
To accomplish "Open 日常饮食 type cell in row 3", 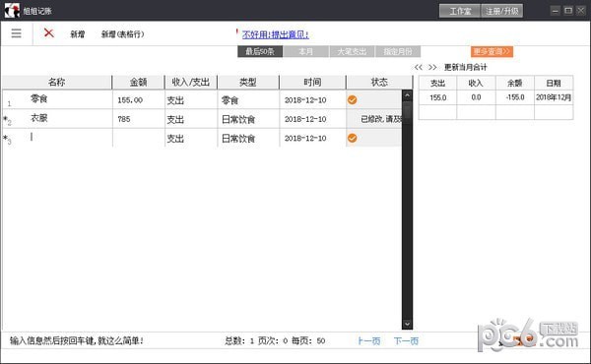I will click(x=248, y=138).
